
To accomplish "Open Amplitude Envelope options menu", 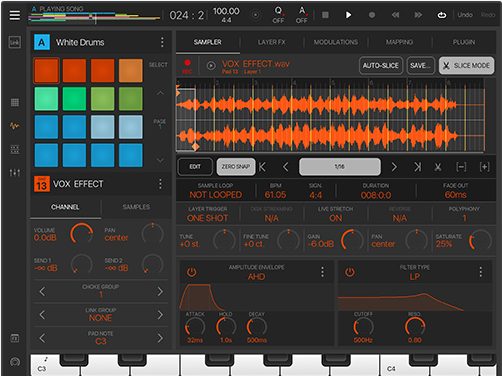I will (322, 272).
